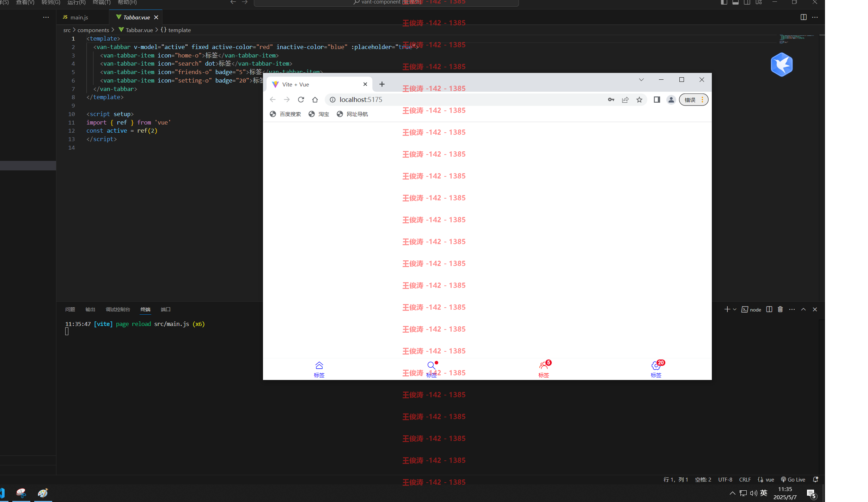View site information icon beside localhost
This screenshot has width=868, height=502.
332,100
